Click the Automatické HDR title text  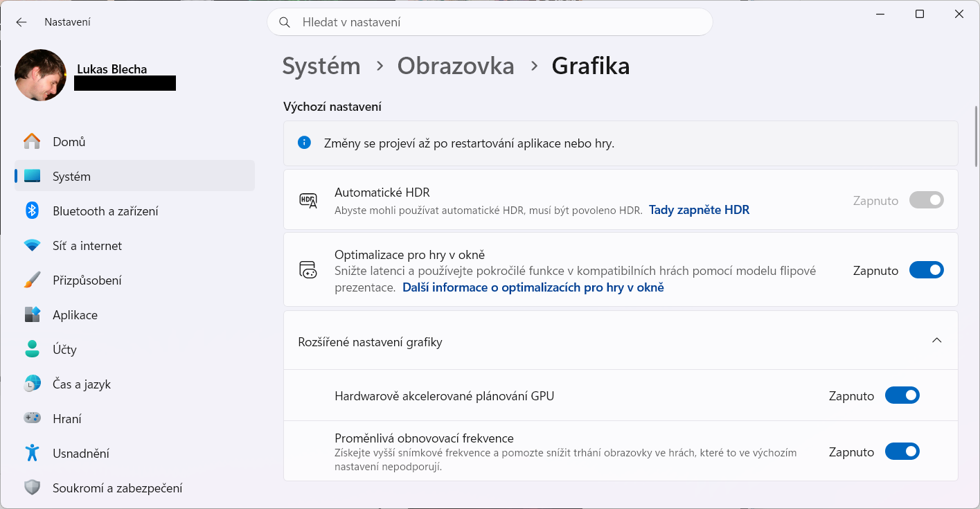[382, 193]
